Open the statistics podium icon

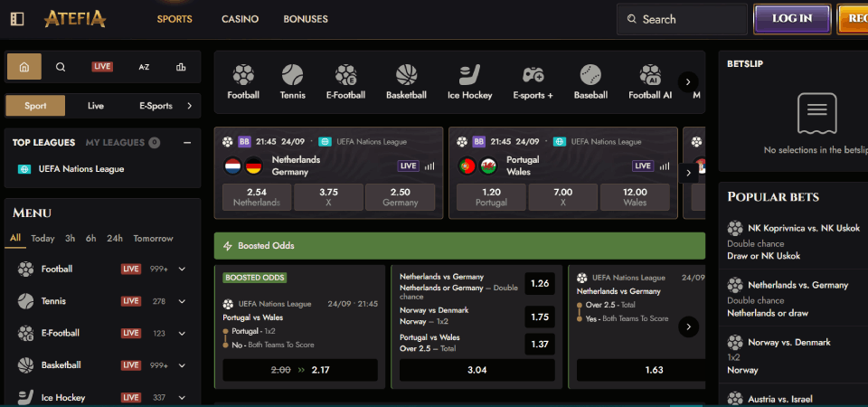point(181,67)
